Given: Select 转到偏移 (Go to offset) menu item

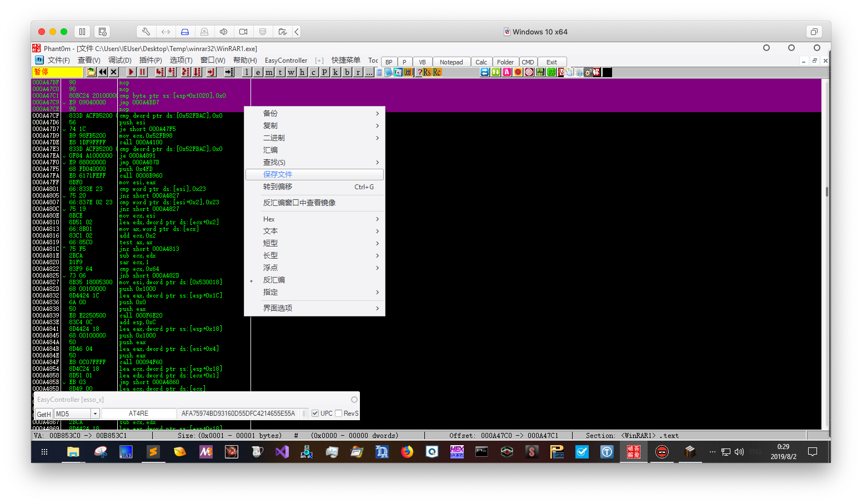Looking at the screenshot, I should 314,187.
